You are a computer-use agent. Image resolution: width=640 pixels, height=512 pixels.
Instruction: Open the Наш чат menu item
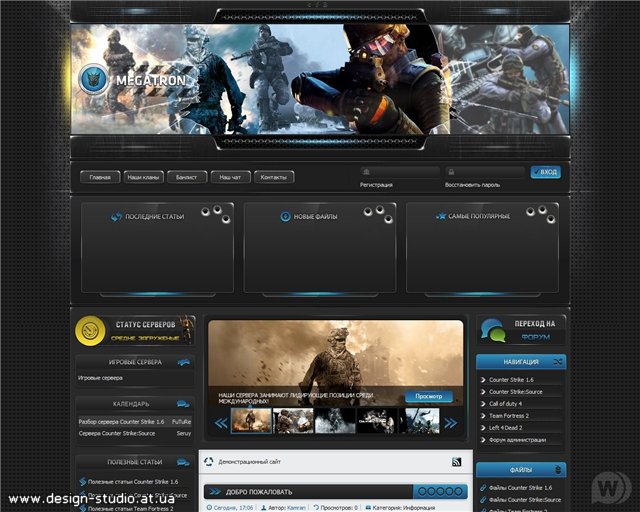click(x=230, y=177)
